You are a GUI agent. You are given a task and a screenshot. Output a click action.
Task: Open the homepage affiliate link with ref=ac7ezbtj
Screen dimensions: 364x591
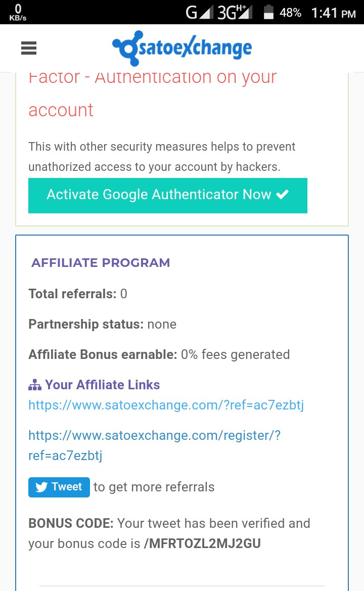166,405
